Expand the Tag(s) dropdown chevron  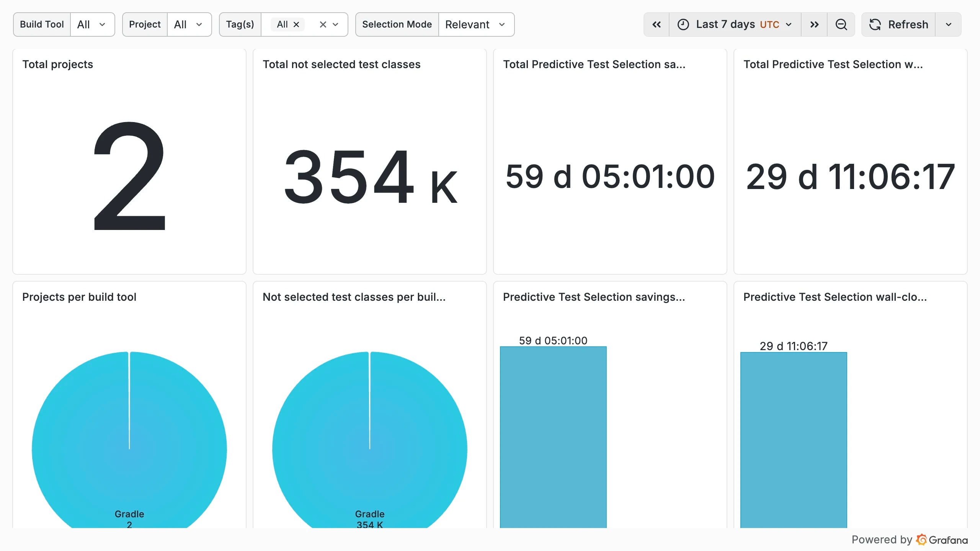[x=336, y=24]
